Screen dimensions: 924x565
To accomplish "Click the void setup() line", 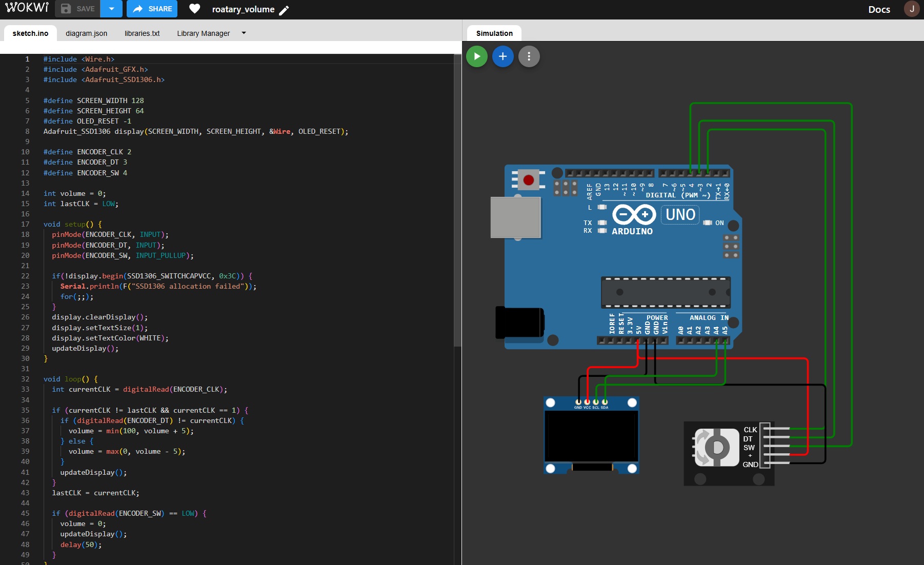I will 73,224.
